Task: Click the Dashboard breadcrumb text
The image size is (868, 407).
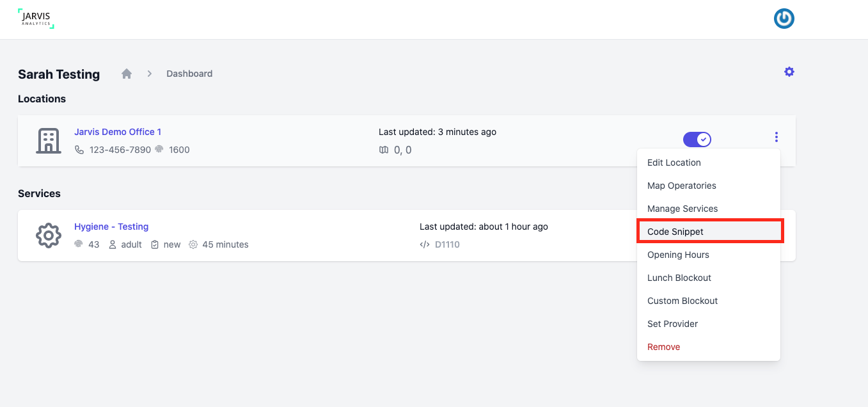Action: coord(189,74)
